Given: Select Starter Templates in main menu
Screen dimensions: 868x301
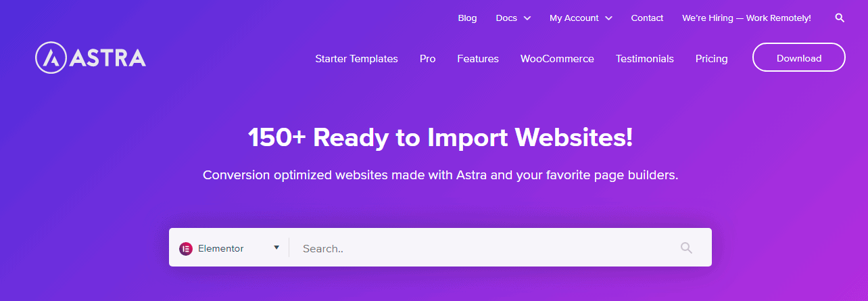Looking at the screenshot, I should (x=356, y=59).
